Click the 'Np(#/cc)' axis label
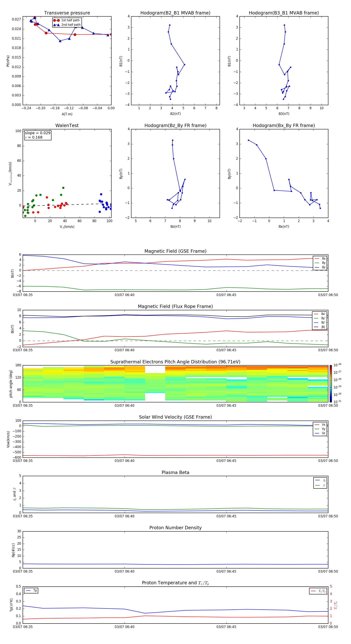Screen dimensions: 351x644 click(13, 550)
